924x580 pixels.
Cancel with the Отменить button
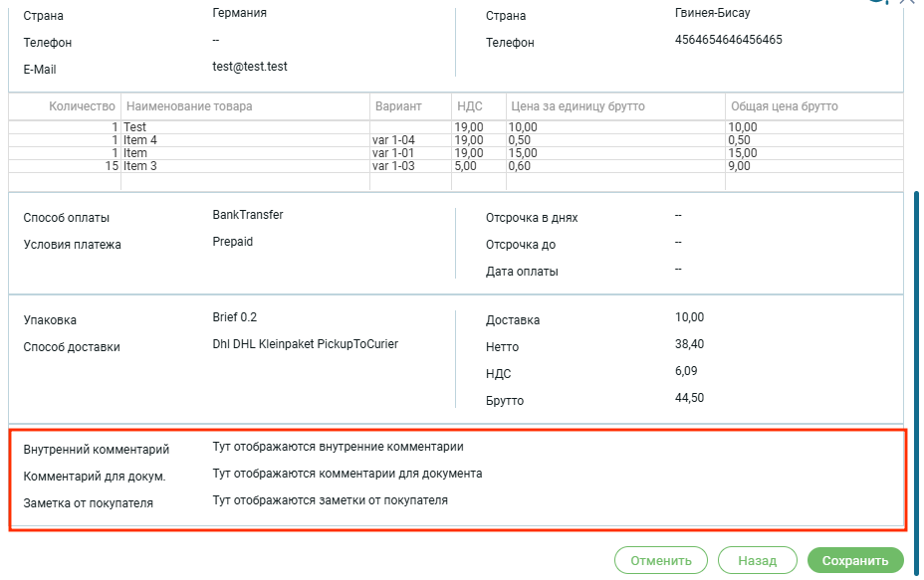[661, 560]
